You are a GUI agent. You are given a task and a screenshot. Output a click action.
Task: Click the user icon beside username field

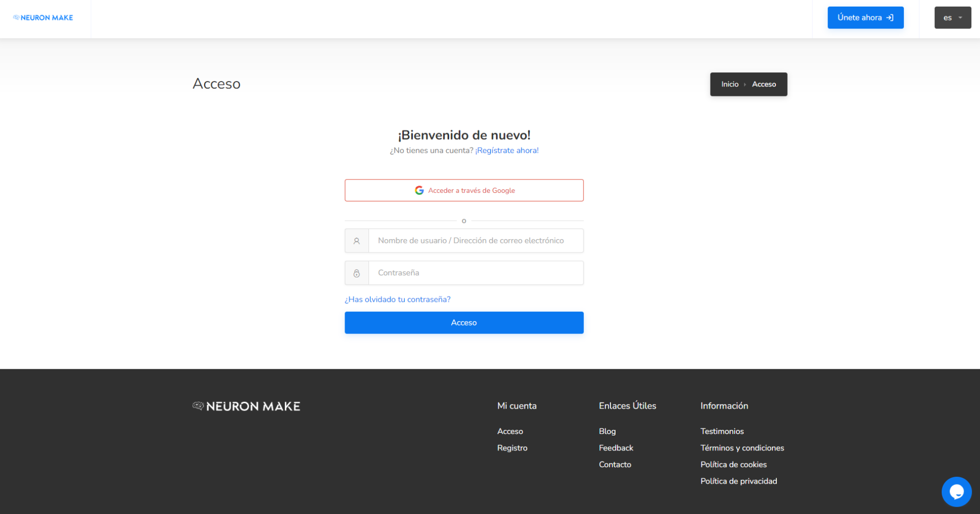(x=357, y=241)
